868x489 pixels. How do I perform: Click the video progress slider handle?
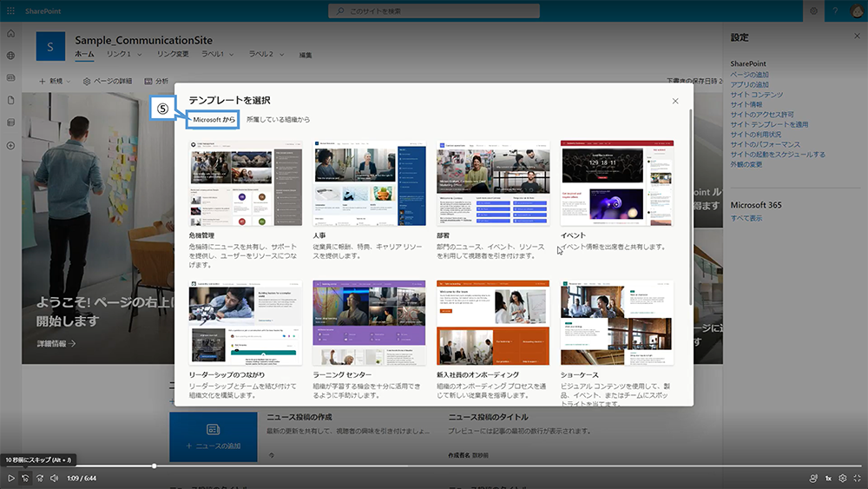point(154,466)
